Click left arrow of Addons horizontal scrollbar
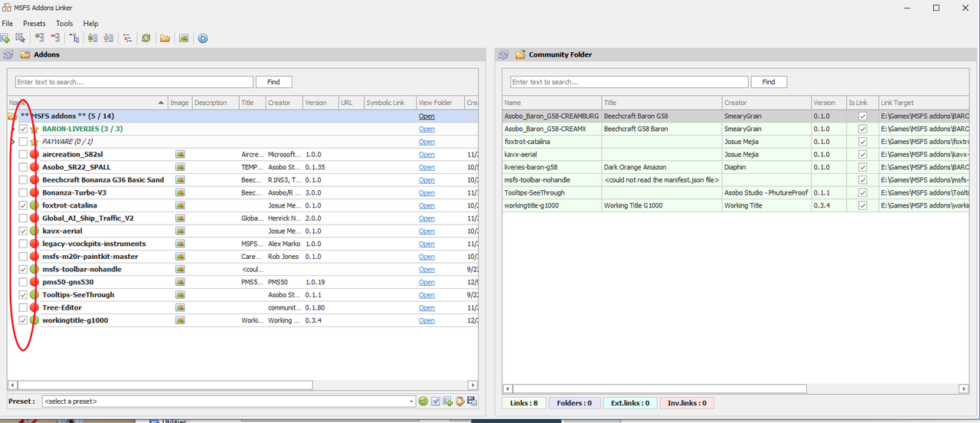This screenshot has height=423, width=980. (x=12, y=385)
